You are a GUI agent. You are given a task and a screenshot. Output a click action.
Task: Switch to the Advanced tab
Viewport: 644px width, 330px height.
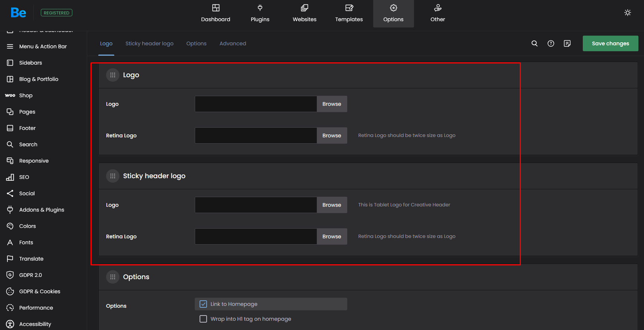coord(233,43)
